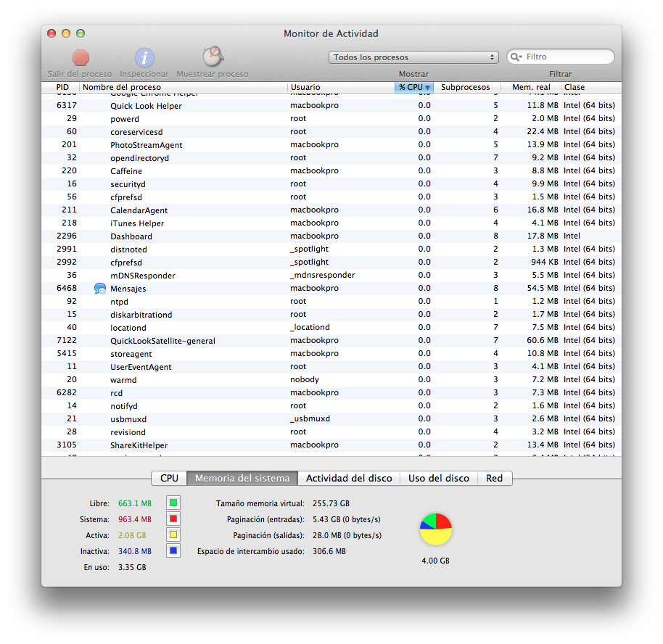The image size is (663, 644).
Task: Select the notifyd process
Action: tap(331, 406)
